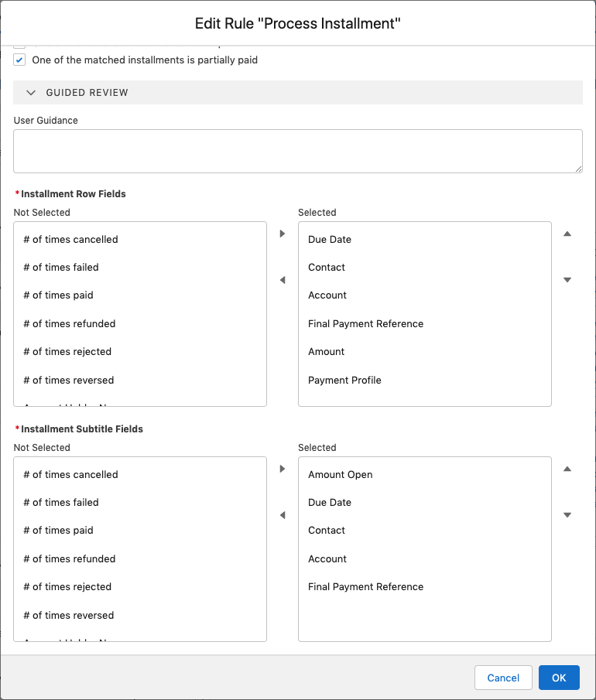Select 'Final Payment Reference' in selected Row Fields

(x=365, y=323)
